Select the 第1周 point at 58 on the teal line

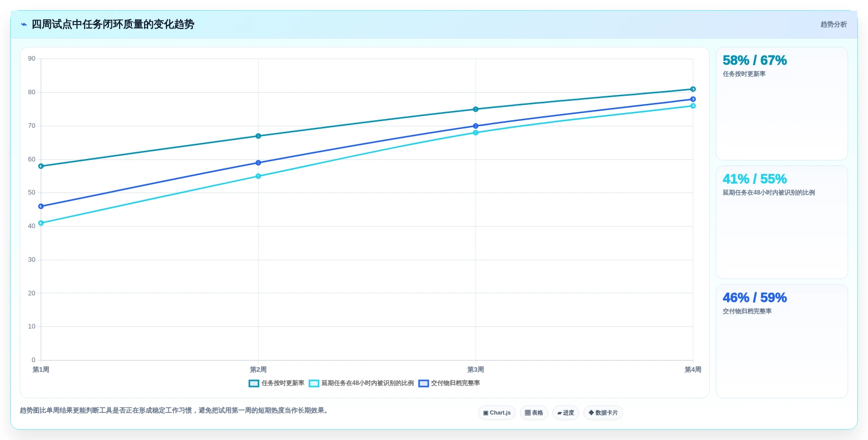pyautogui.click(x=41, y=166)
